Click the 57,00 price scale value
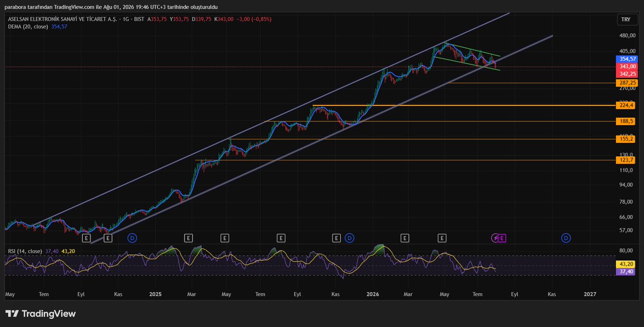 click(x=627, y=230)
